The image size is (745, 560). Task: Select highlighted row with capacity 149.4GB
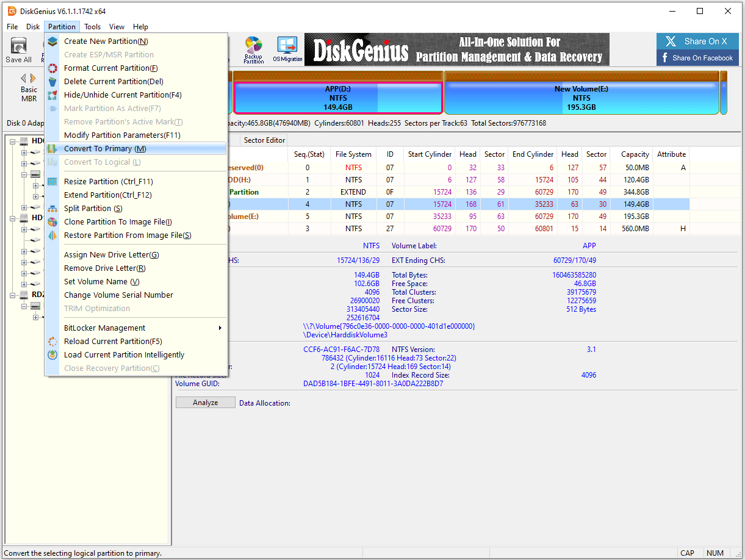coord(458,204)
